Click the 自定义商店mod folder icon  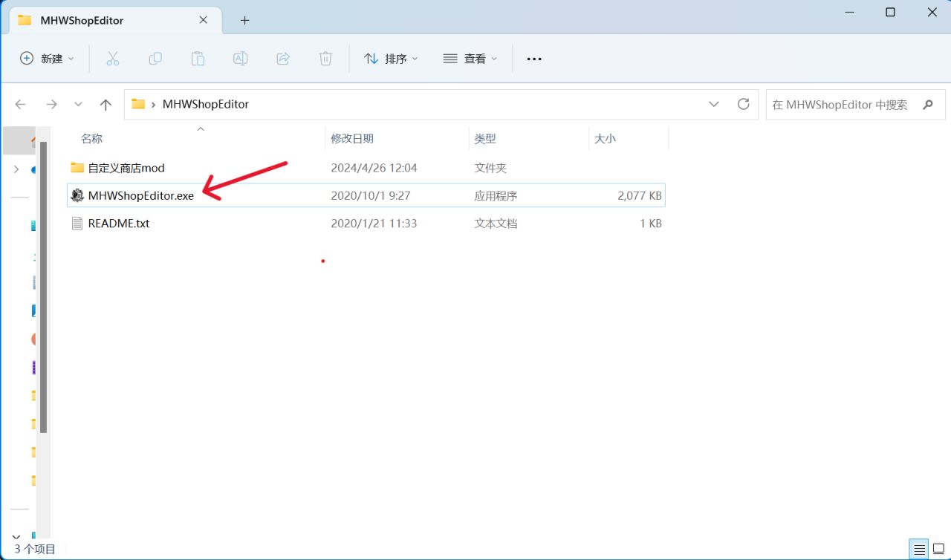tap(77, 168)
